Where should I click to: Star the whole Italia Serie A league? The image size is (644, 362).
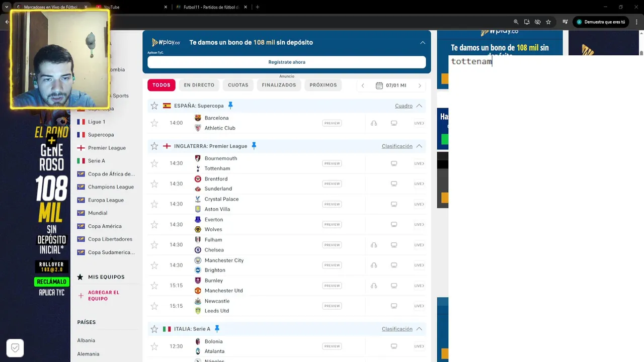154,329
